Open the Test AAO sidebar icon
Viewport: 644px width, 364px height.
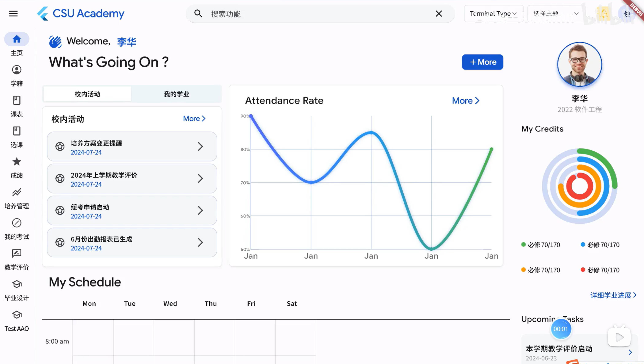(16, 315)
